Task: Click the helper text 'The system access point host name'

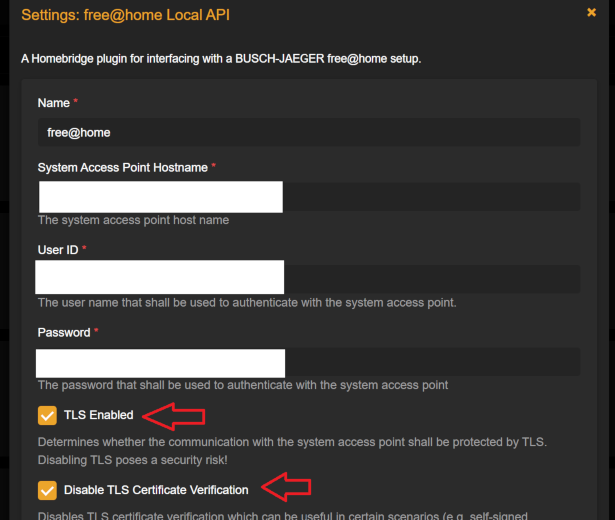Action: click(x=133, y=220)
